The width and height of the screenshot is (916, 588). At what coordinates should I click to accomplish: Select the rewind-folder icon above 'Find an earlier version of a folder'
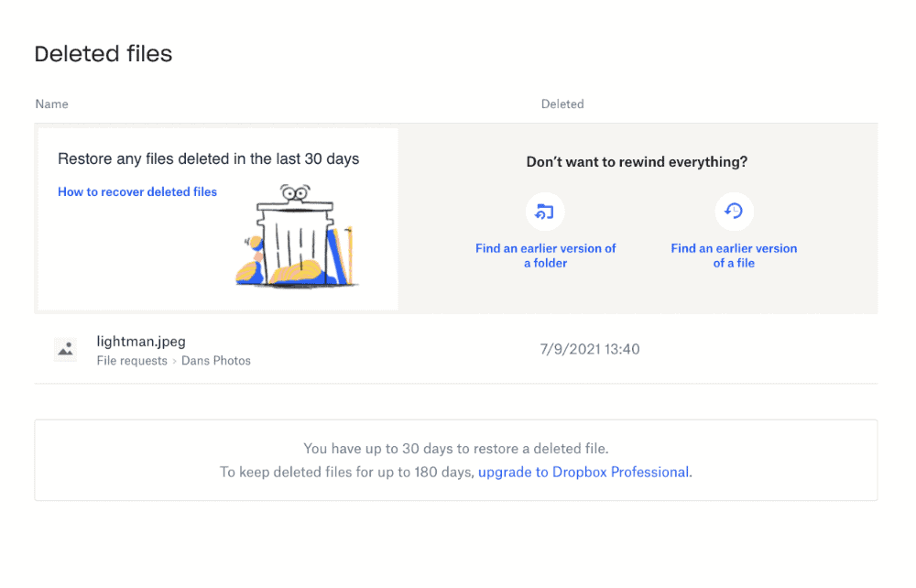[x=546, y=211]
